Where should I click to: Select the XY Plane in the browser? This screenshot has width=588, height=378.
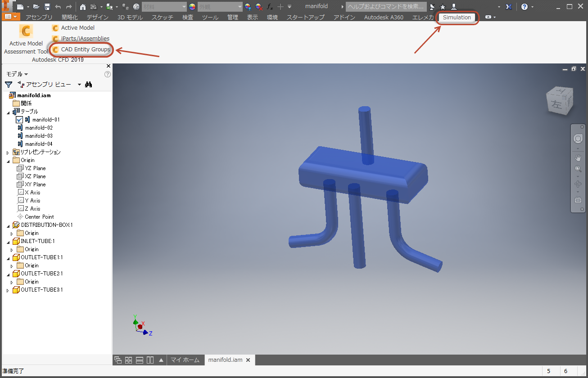pos(31,184)
